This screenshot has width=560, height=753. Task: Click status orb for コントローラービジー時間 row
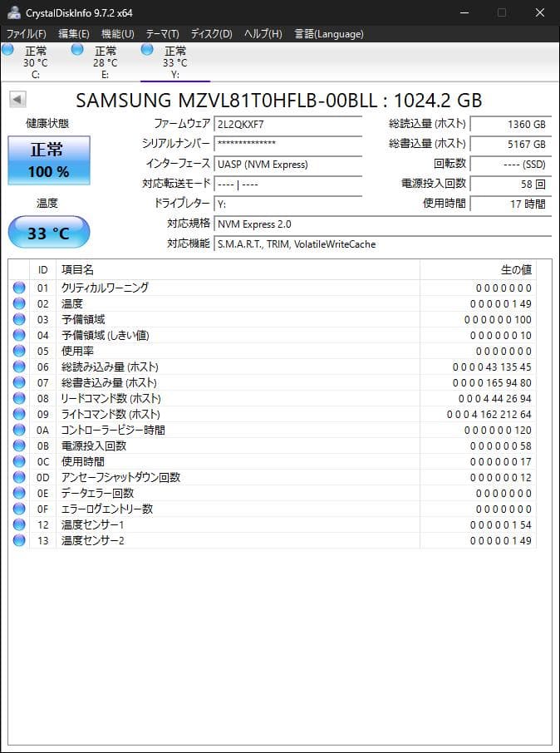pyautogui.click(x=19, y=430)
